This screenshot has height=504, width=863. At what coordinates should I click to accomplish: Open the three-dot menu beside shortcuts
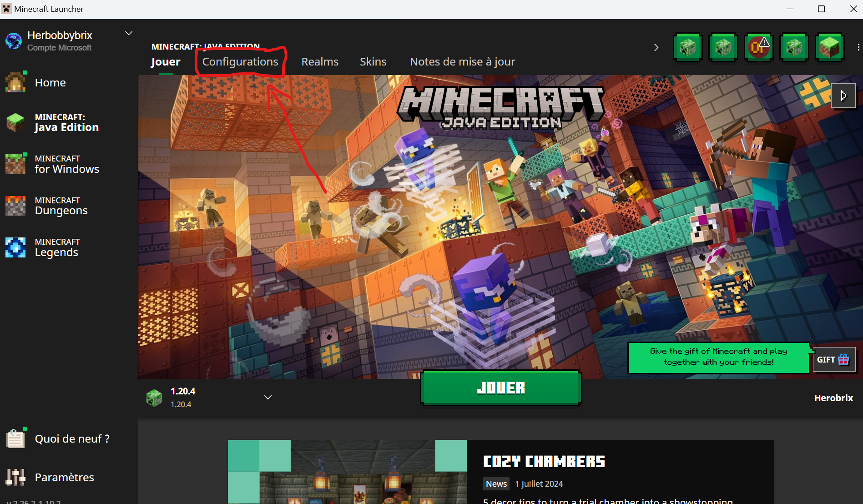pyautogui.click(x=858, y=47)
